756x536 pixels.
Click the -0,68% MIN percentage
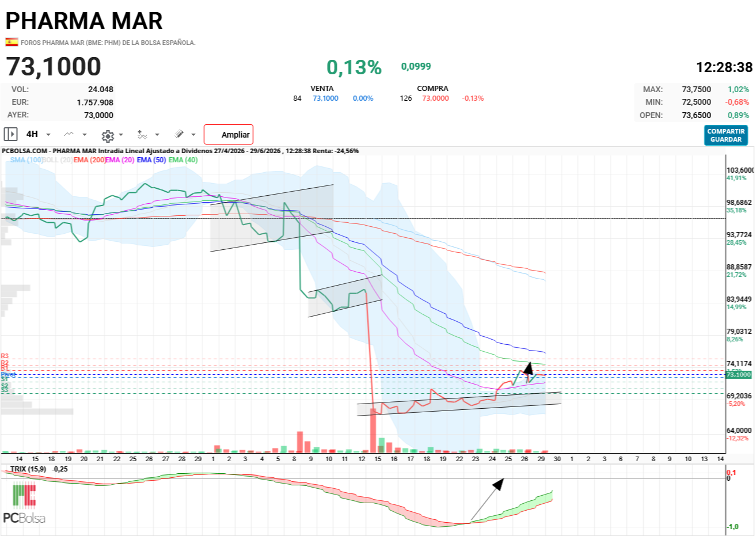tap(737, 102)
